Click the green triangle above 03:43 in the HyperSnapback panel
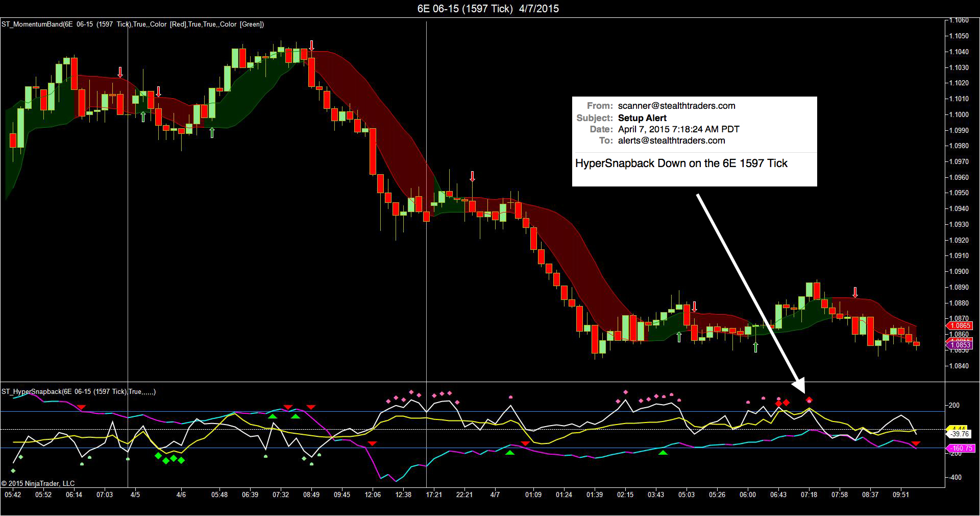Viewport: 980px width, 516px height. (663, 452)
